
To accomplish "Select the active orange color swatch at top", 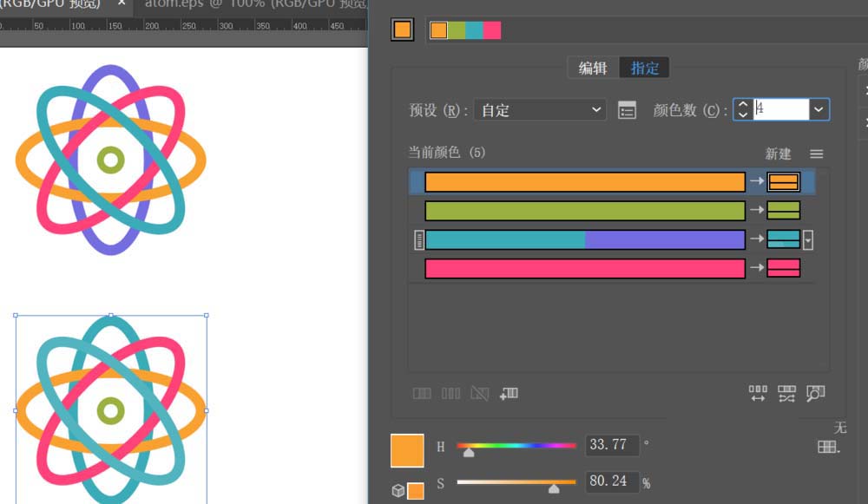I will click(x=403, y=29).
